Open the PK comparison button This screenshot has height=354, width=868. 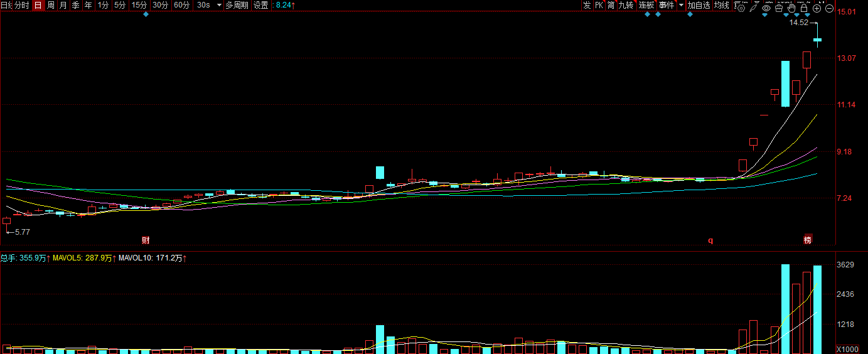click(x=599, y=5)
